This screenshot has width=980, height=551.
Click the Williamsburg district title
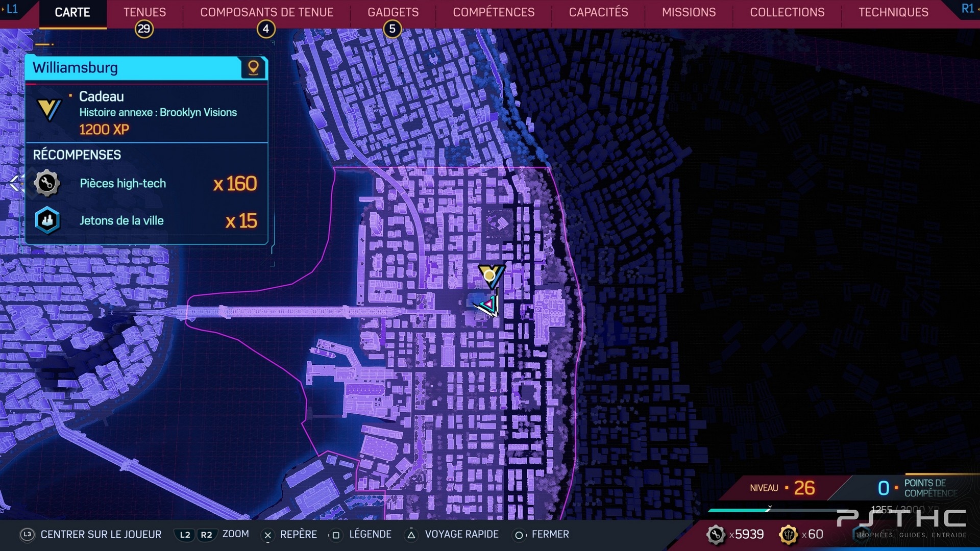pyautogui.click(x=75, y=68)
